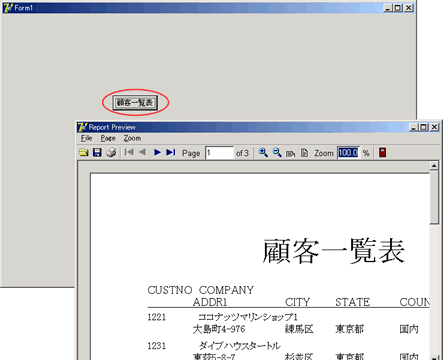Advance to the next page arrow
This screenshot has width=443, height=360.
[157, 153]
